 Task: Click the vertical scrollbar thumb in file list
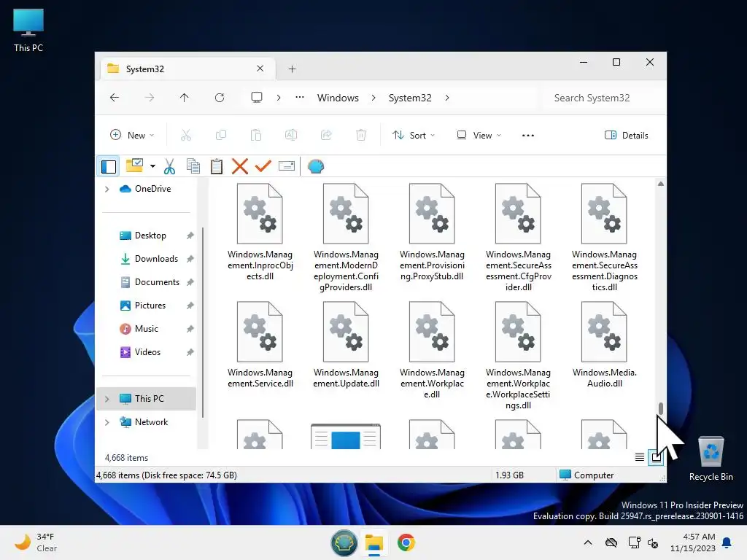(x=661, y=408)
